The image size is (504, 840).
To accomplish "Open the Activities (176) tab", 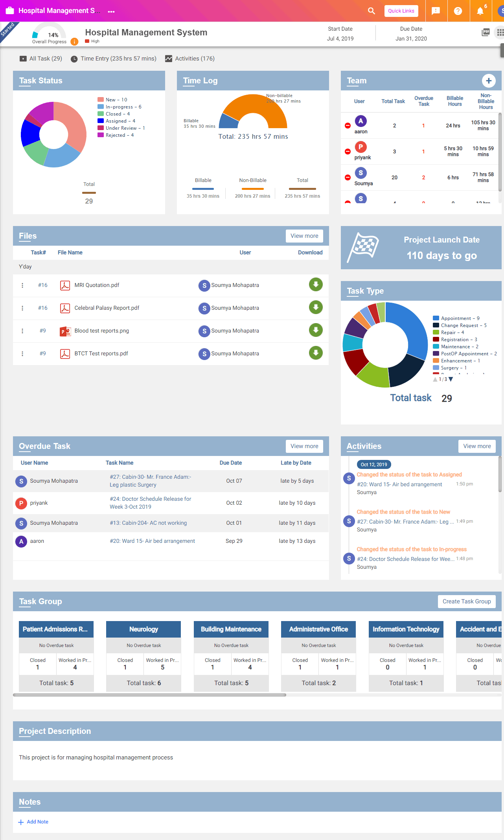I will [x=190, y=59].
